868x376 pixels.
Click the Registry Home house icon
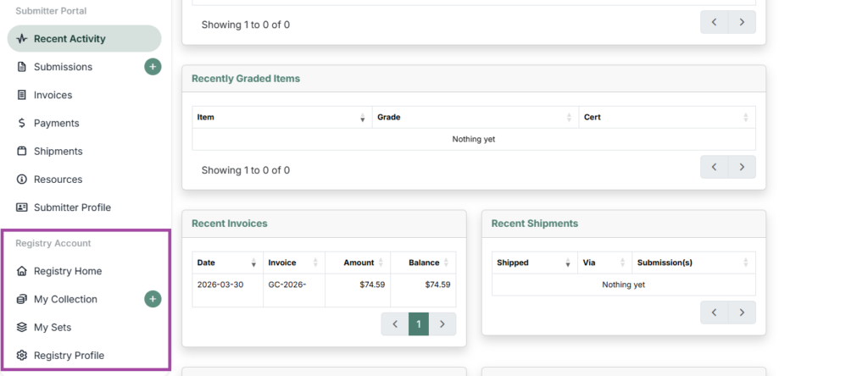21,271
